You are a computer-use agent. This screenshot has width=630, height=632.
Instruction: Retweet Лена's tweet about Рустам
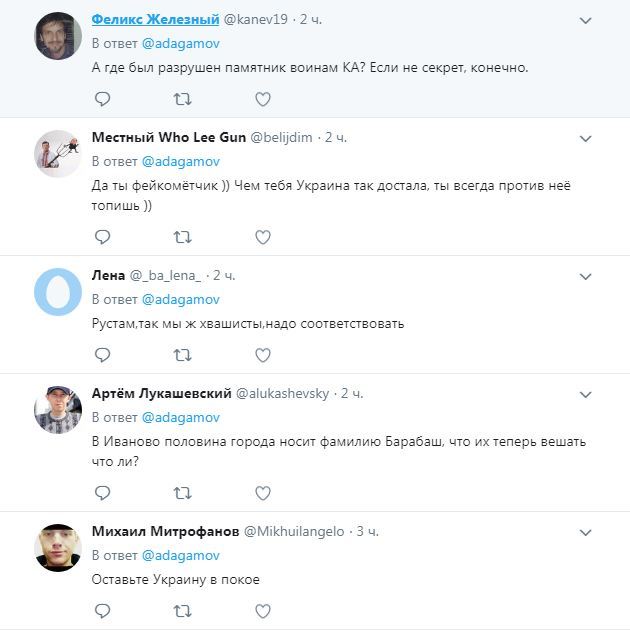tap(182, 355)
